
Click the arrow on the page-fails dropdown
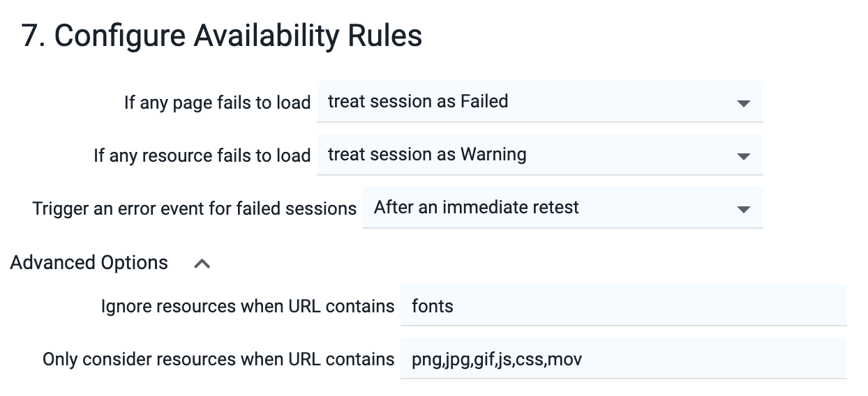pyautogui.click(x=743, y=103)
